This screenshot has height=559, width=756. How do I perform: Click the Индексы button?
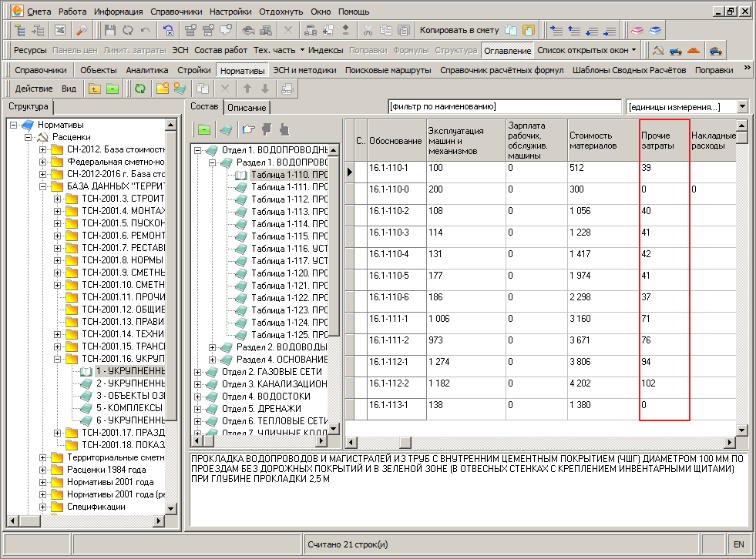[325, 50]
